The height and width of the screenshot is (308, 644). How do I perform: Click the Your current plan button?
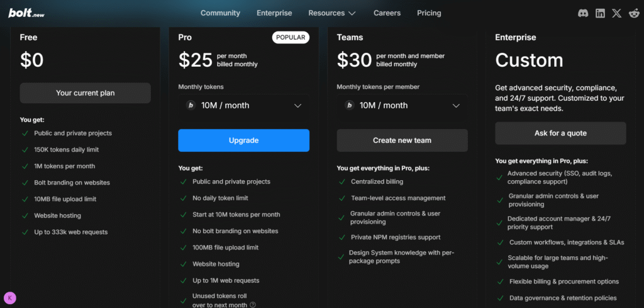pyautogui.click(x=85, y=93)
